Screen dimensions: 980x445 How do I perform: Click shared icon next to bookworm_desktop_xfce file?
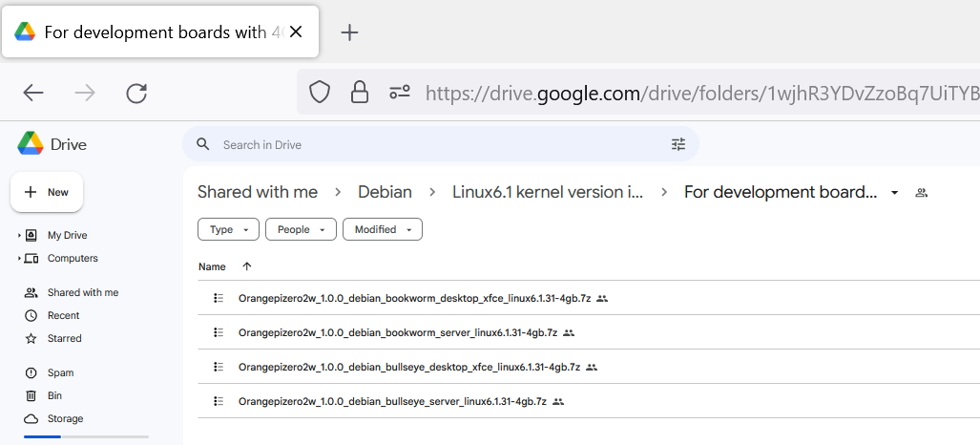tap(602, 299)
